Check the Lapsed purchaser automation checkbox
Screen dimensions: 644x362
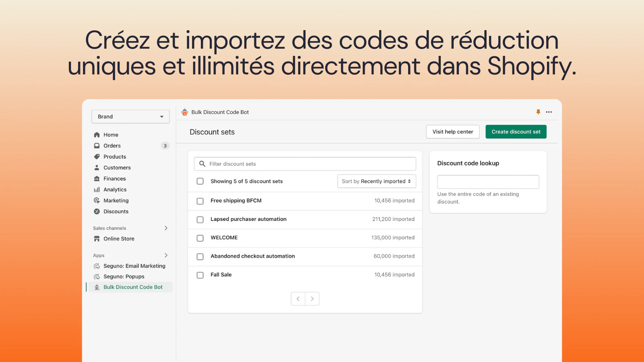200,220
